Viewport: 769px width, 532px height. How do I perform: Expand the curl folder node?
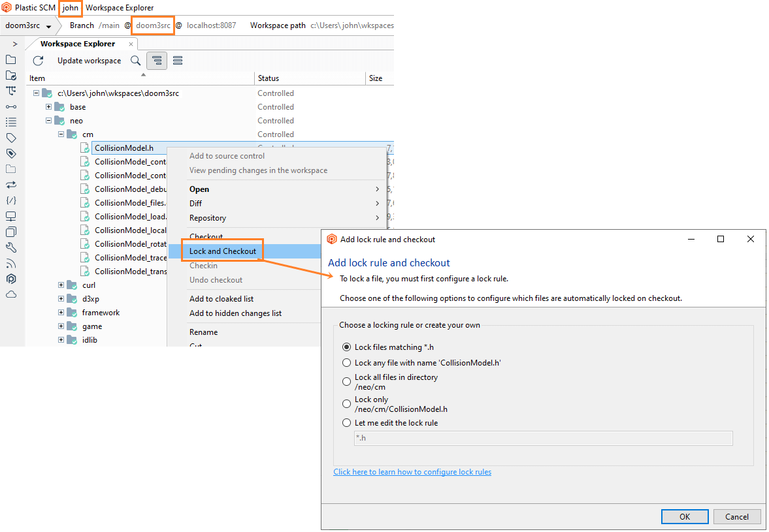(x=61, y=285)
